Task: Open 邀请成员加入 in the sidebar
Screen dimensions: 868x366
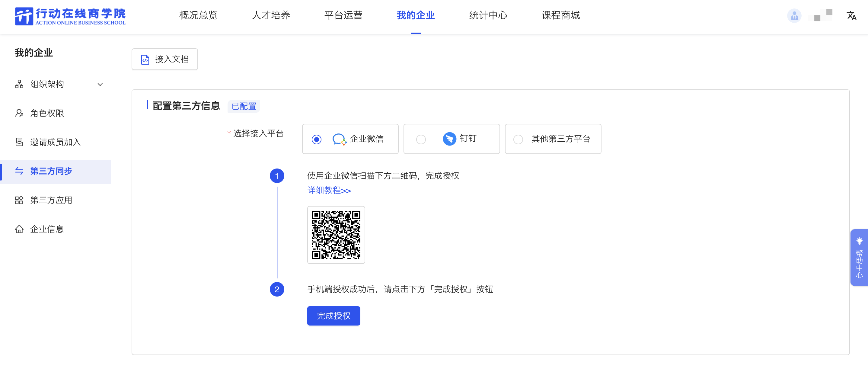Action: click(56, 142)
